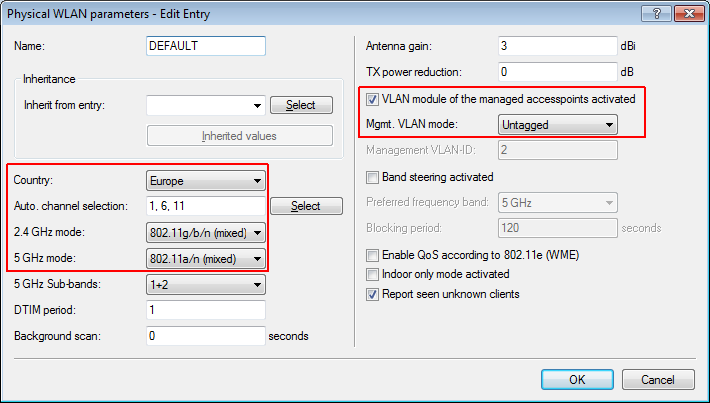Open the 5 GHz mode dropdown
Screen dimensions: 710x403
(x=206, y=259)
